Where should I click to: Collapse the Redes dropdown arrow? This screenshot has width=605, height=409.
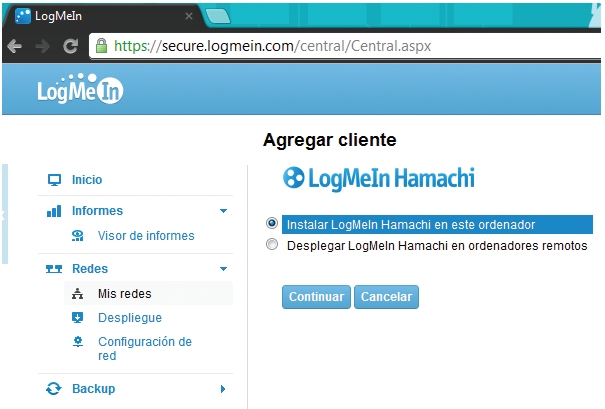click(x=223, y=269)
